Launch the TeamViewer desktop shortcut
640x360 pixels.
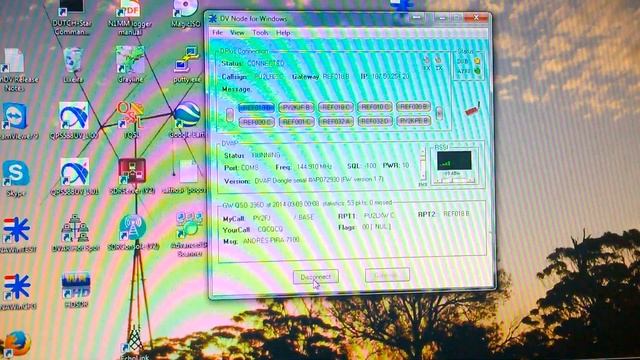tap(16, 121)
